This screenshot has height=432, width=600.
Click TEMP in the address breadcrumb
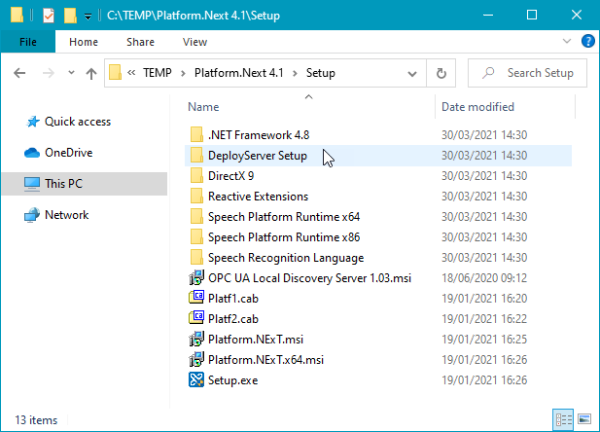click(155, 73)
